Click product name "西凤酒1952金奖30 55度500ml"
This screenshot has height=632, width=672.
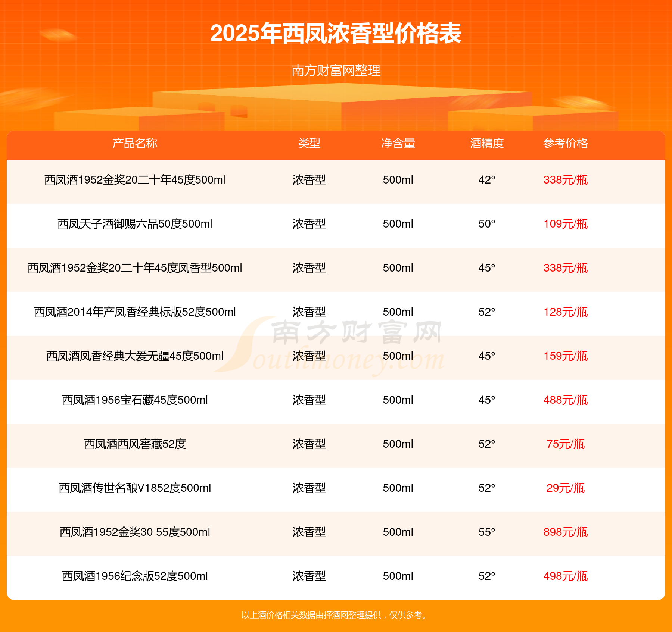click(x=135, y=532)
